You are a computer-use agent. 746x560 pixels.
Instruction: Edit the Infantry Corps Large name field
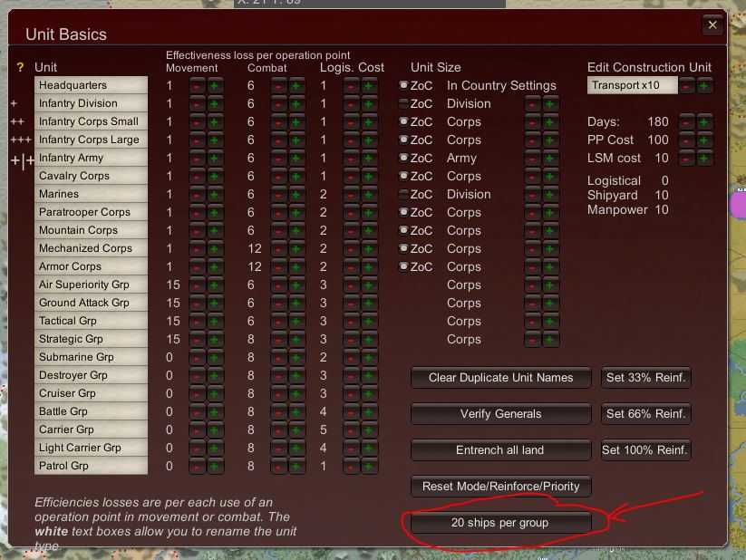91,140
